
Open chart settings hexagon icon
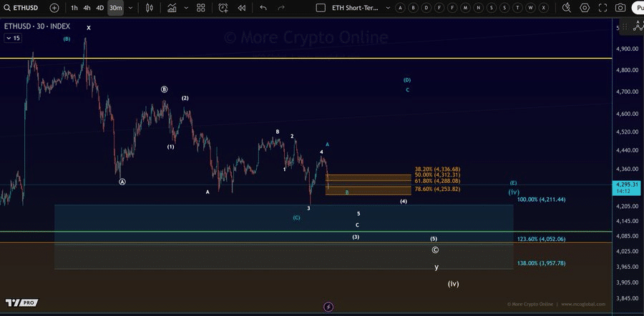[x=585, y=8]
